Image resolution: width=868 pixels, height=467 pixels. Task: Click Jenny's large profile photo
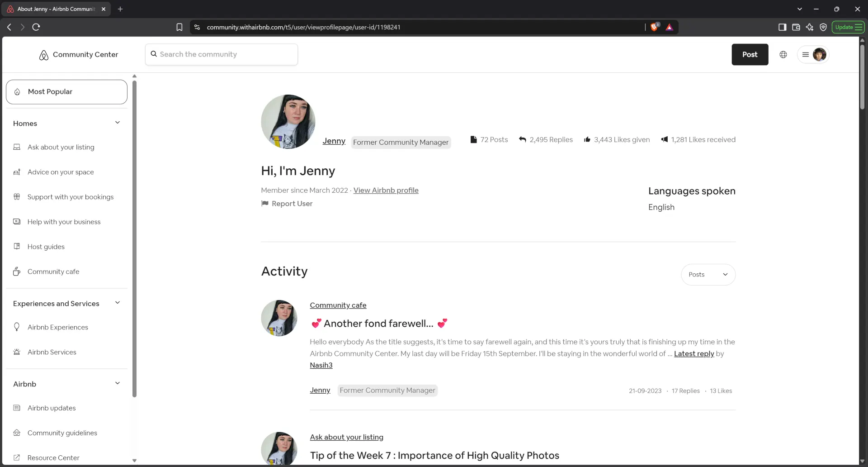(x=288, y=122)
